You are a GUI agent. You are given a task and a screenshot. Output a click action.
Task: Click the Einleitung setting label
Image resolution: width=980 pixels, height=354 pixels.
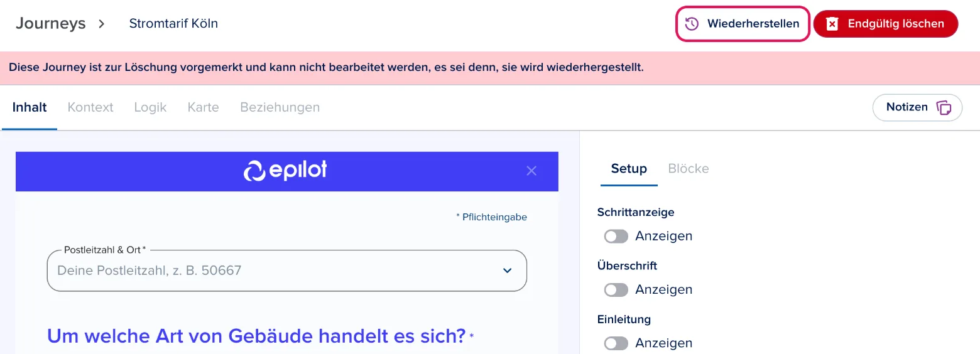624,319
